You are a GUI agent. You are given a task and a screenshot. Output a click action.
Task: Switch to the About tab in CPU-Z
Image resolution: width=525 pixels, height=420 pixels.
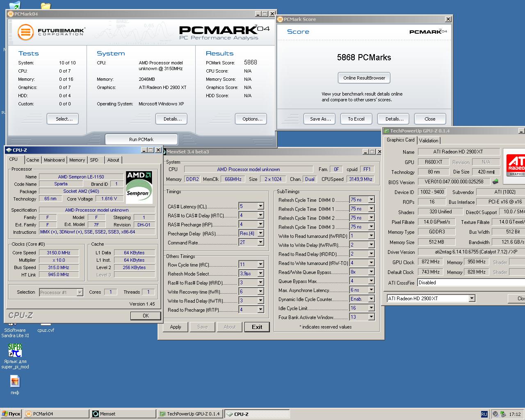[x=113, y=160]
